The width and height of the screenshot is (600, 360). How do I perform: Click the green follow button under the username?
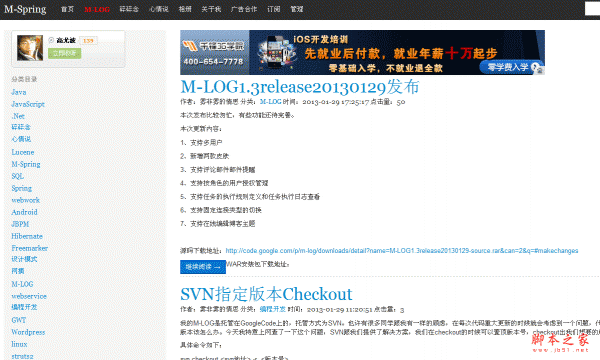64,53
